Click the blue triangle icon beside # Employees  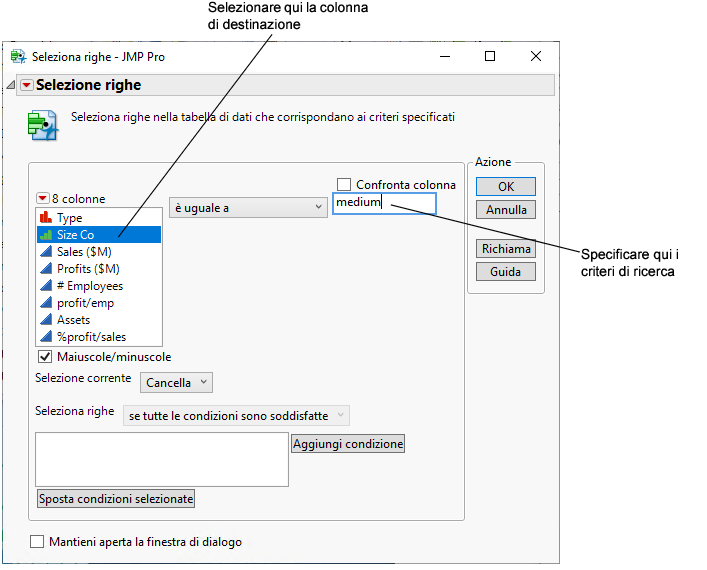[x=46, y=285]
